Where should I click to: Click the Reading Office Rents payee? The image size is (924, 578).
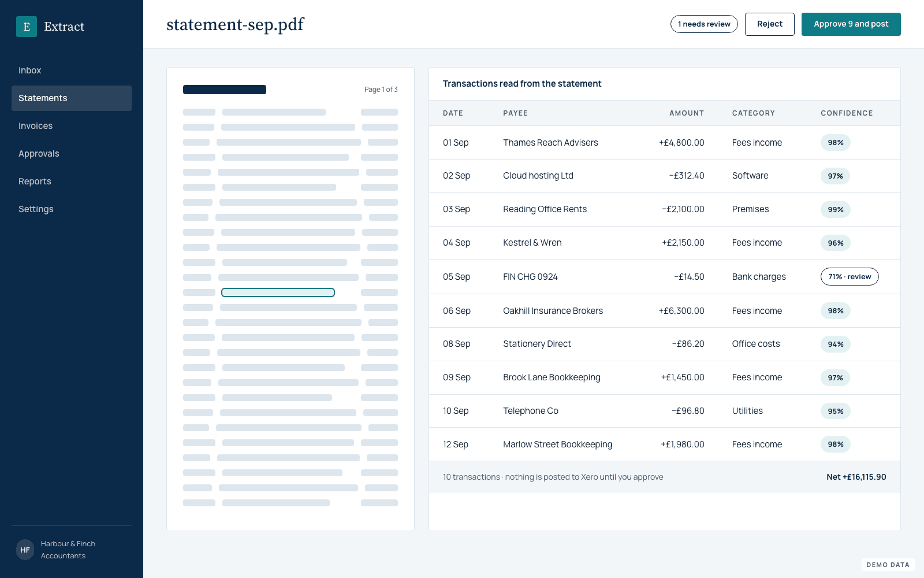[545, 209]
